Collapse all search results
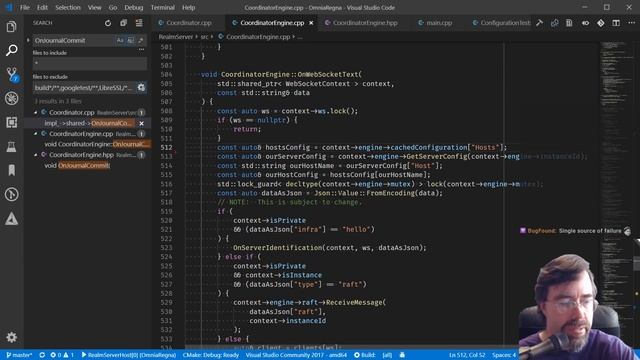640x360 pixels. pos(123,23)
